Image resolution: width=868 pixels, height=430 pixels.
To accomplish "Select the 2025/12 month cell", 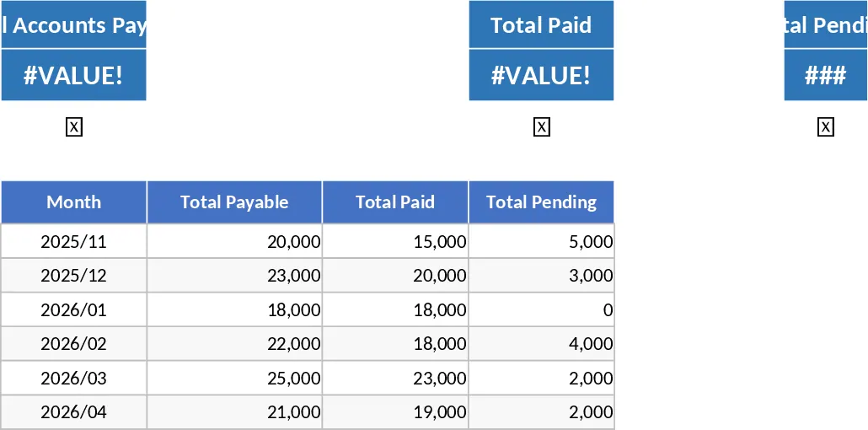I will click(x=73, y=276).
